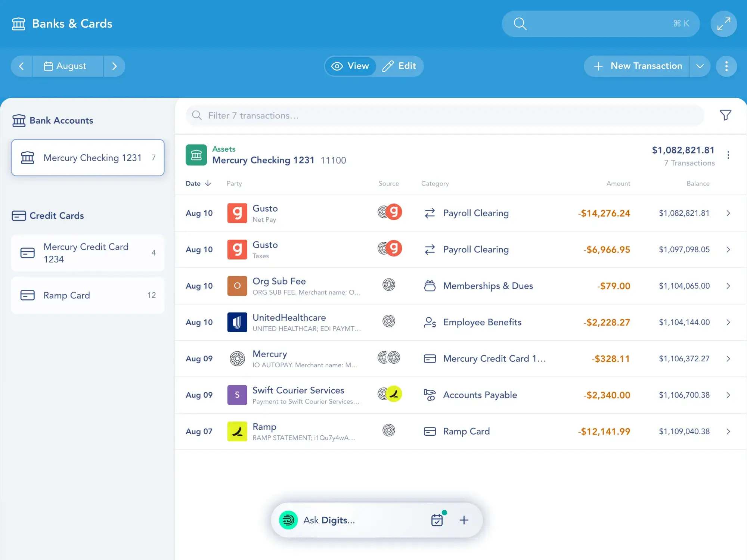Click the fullscreen expand arrows icon
The width and height of the screenshot is (747, 560).
pos(723,24)
